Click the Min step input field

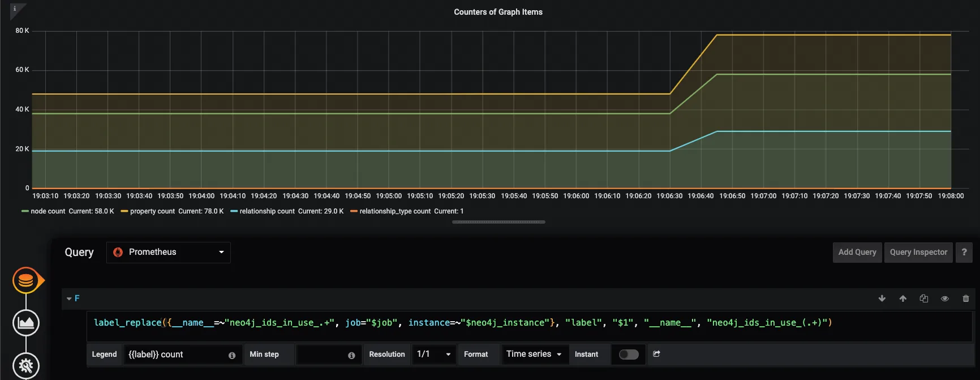[x=329, y=355]
